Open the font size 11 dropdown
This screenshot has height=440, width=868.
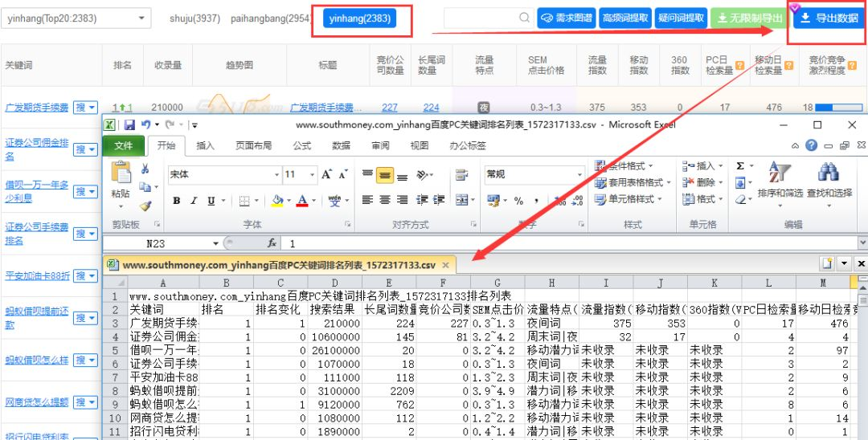[x=313, y=175]
